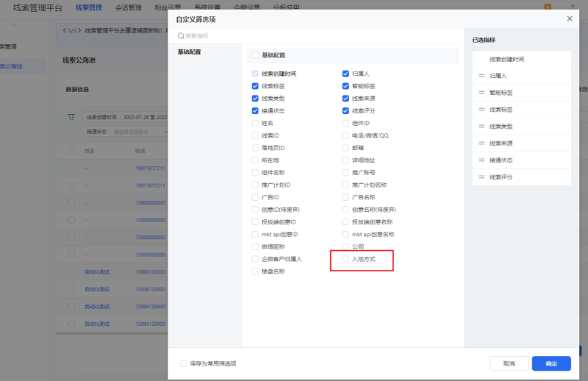Check the 广告名称 checkbox

click(x=345, y=197)
